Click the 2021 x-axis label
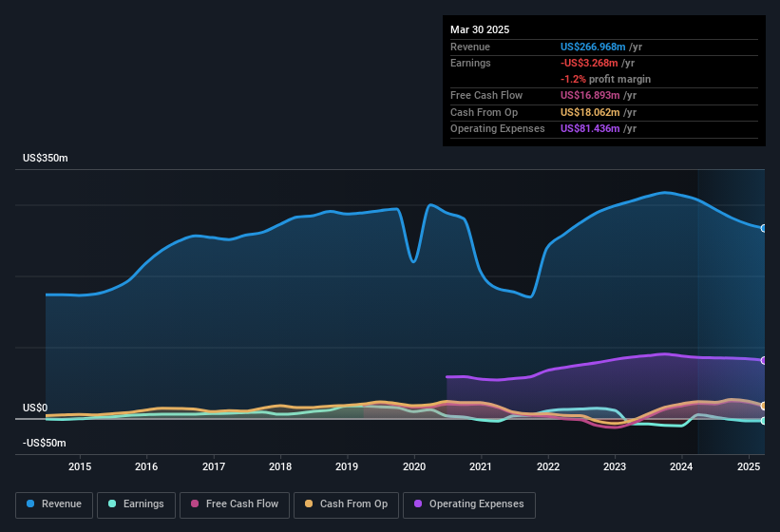Screen dimensions: 780x532 pyautogui.click(x=481, y=466)
